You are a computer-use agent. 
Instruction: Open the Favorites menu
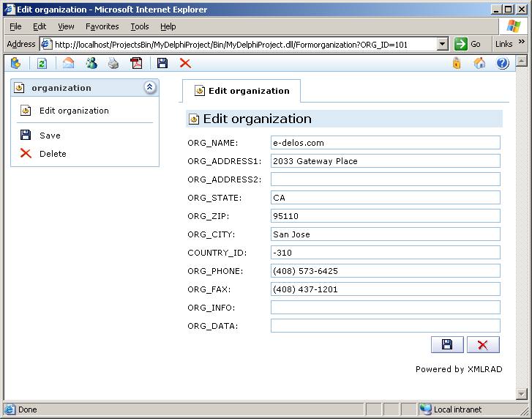102,26
